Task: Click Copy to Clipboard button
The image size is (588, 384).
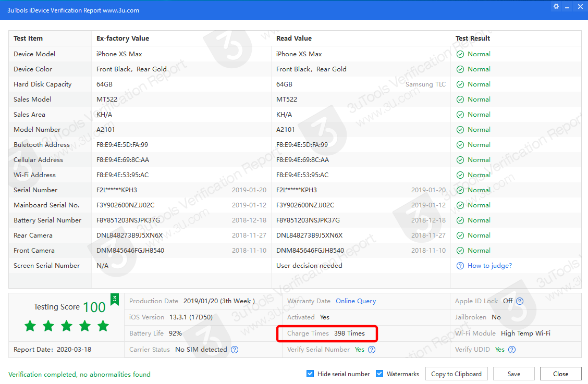Action: click(456, 374)
